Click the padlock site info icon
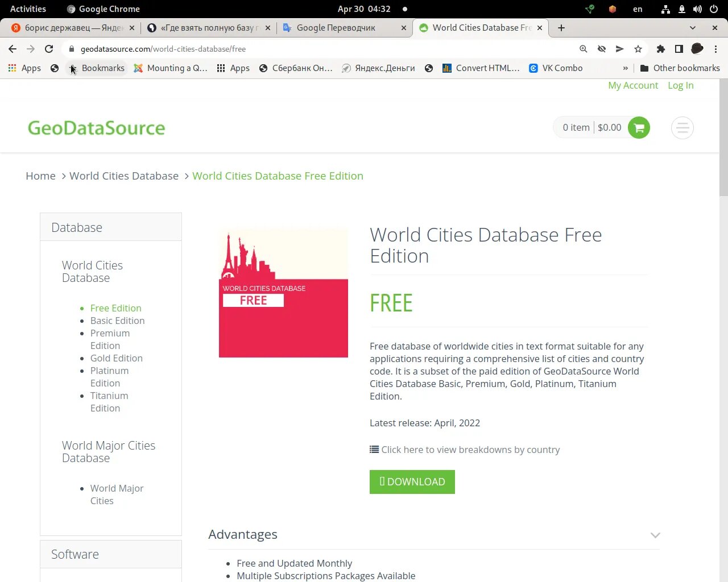Viewport: 728px width, 582px height. coord(71,49)
